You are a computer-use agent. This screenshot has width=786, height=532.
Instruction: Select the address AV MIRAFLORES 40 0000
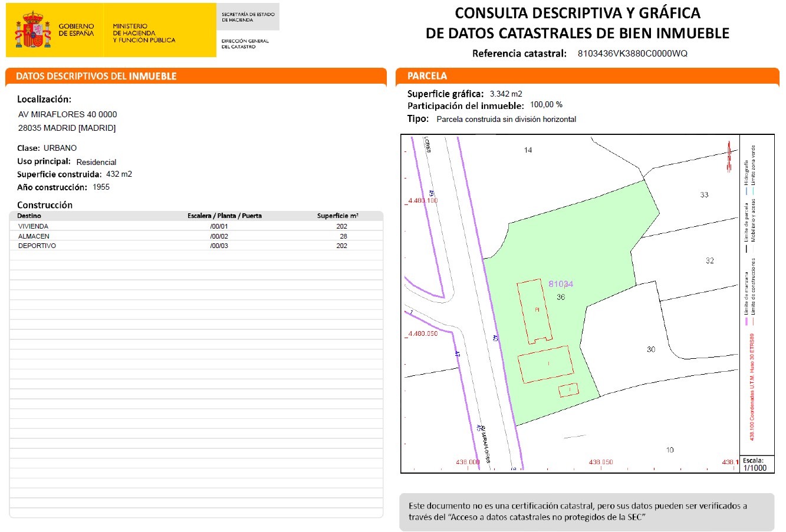[x=68, y=114]
